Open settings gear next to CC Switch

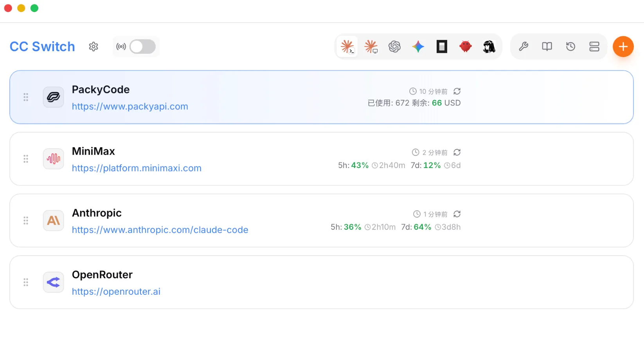click(94, 47)
